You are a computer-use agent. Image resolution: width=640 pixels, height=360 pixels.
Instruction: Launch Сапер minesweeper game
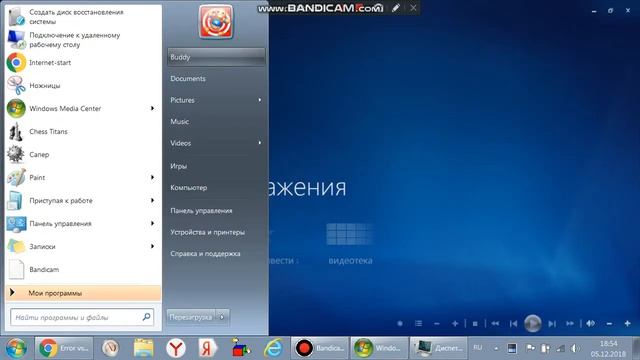(x=83, y=154)
